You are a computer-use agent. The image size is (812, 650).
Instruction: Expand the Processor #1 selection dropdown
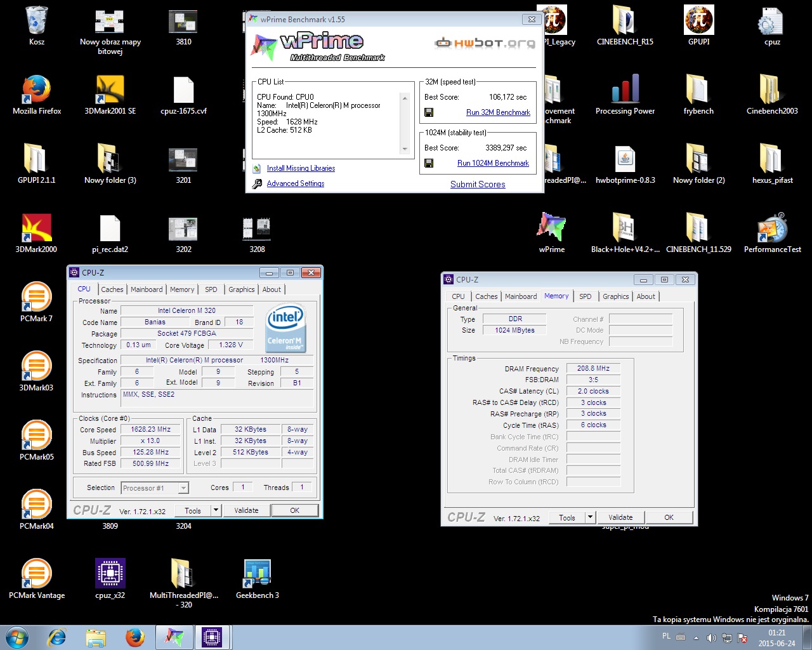183,488
